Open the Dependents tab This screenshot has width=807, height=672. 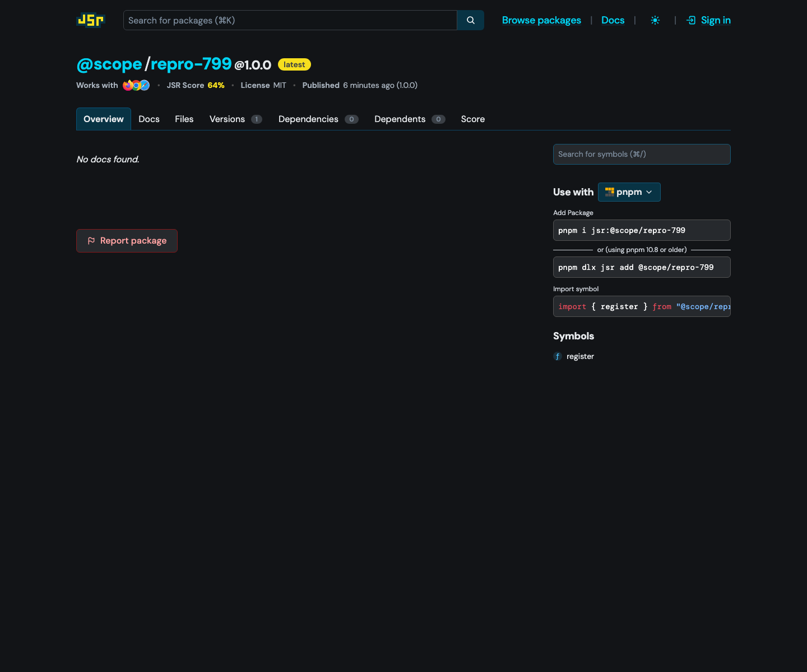pyautogui.click(x=410, y=119)
